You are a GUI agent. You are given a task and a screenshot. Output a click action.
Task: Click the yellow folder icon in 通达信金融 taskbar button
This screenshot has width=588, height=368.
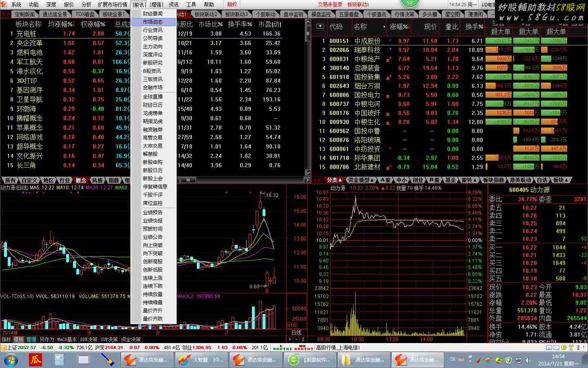[x=347, y=360]
